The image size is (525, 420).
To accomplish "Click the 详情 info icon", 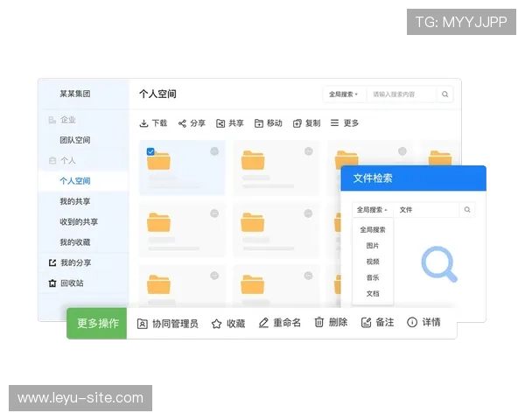I will (x=412, y=322).
